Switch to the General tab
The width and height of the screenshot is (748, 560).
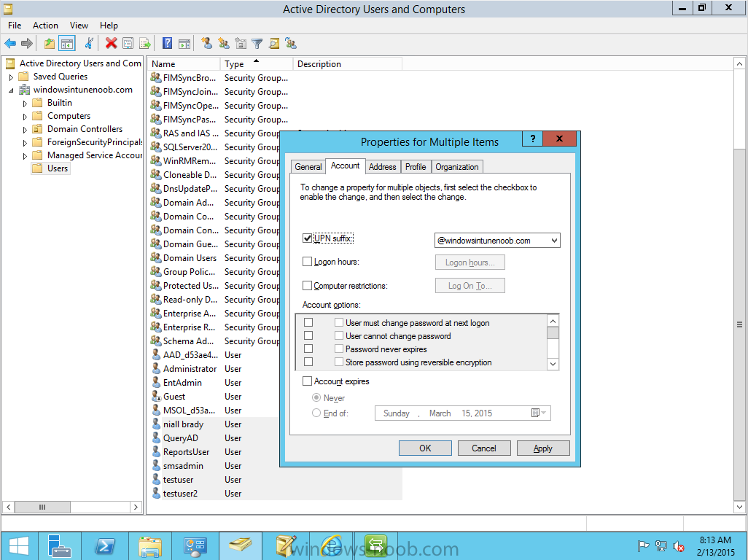click(x=308, y=166)
